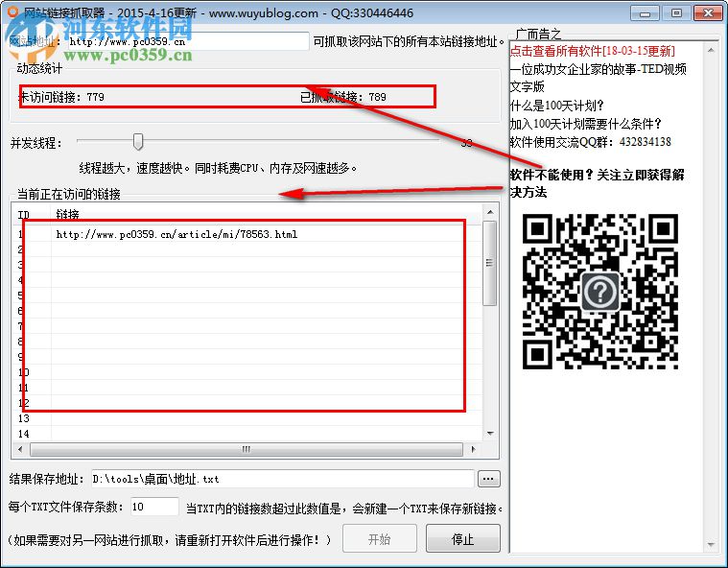This screenshot has height=568, width=728.
Task: Click the QR code image
Action: 600,292
